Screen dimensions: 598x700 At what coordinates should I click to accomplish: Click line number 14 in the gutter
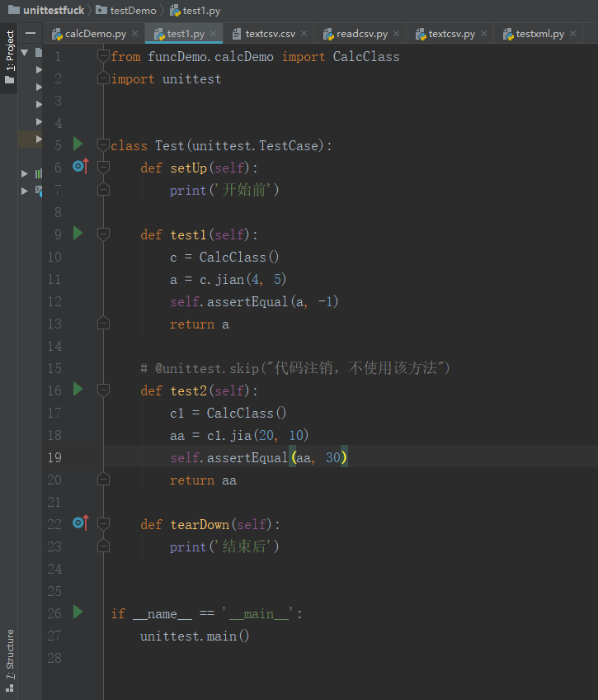[x=54, y=346]
